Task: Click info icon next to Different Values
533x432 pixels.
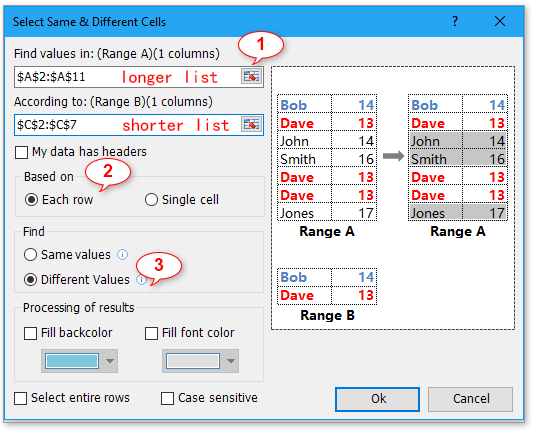Action: click(x=141, y=279)
